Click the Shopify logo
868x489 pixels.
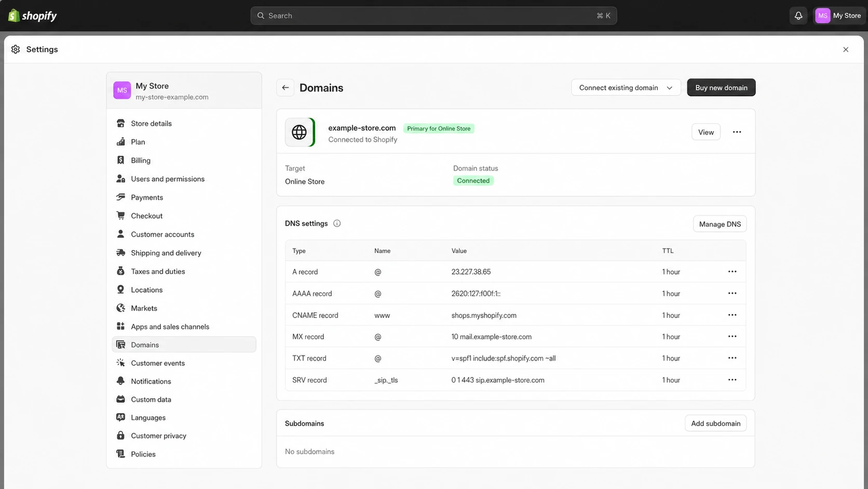[x=32, y=16]
